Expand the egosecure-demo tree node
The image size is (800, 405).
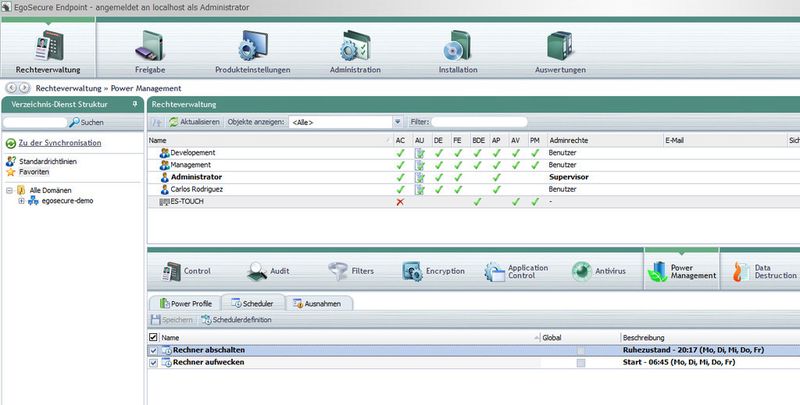click(21, 201)
